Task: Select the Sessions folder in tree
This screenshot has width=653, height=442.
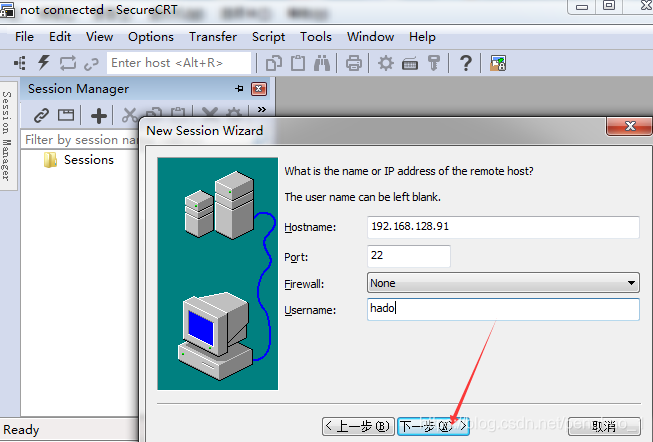Action: tap(89, 160)
